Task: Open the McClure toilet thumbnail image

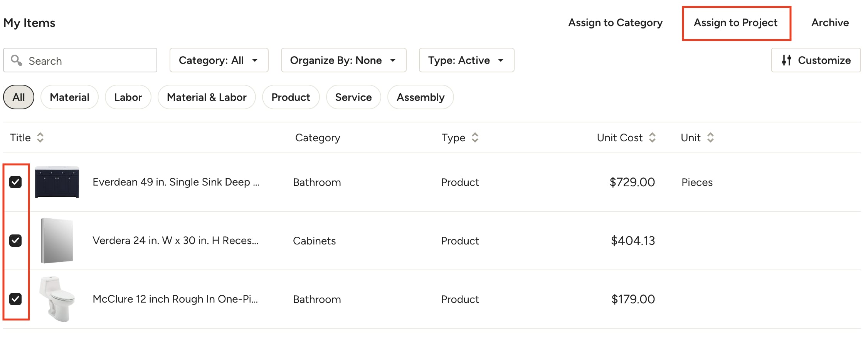Action: [57, 299]
